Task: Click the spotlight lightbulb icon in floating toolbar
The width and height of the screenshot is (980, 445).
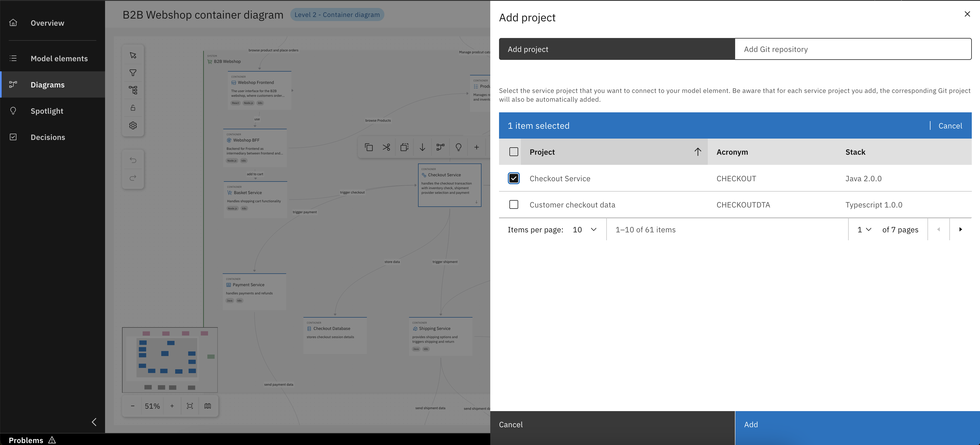Action: [x=459, y=147]
